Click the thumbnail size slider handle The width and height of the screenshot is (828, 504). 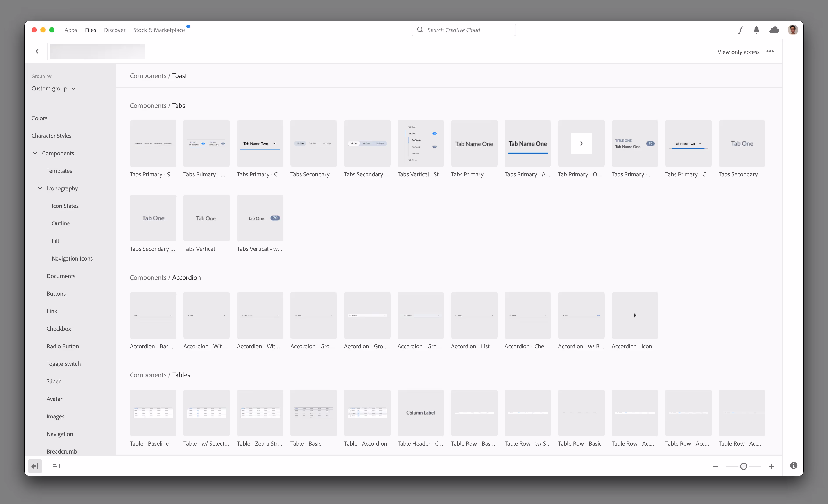pos(744,466)
